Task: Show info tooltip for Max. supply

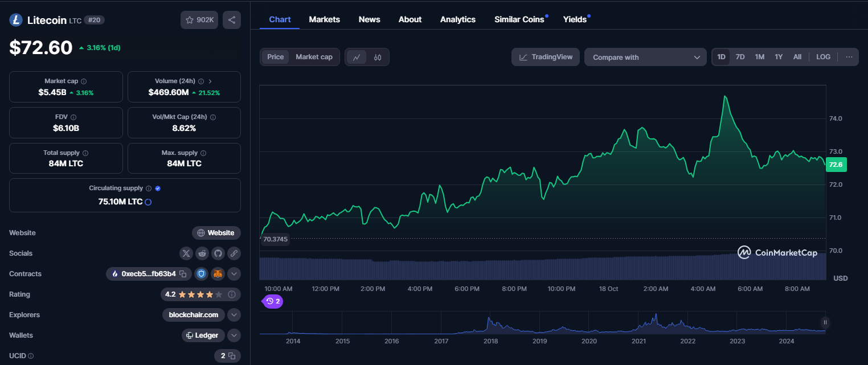Action: [x=203, y=153]
